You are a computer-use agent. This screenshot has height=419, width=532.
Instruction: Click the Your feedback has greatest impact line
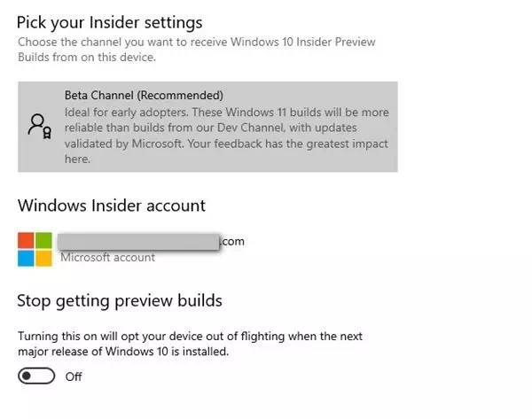click(287, 144)
